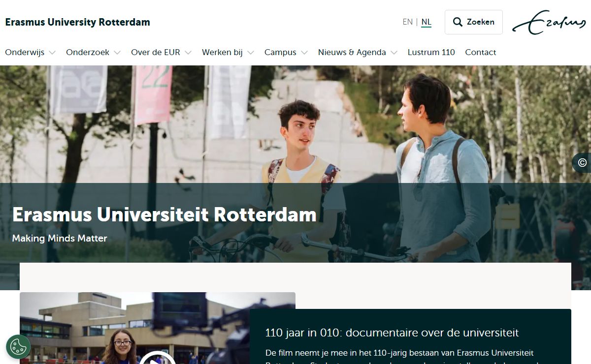Viewport: 591px width, 364px height.
Task: Play the documentary video
Action: point(157,359)
